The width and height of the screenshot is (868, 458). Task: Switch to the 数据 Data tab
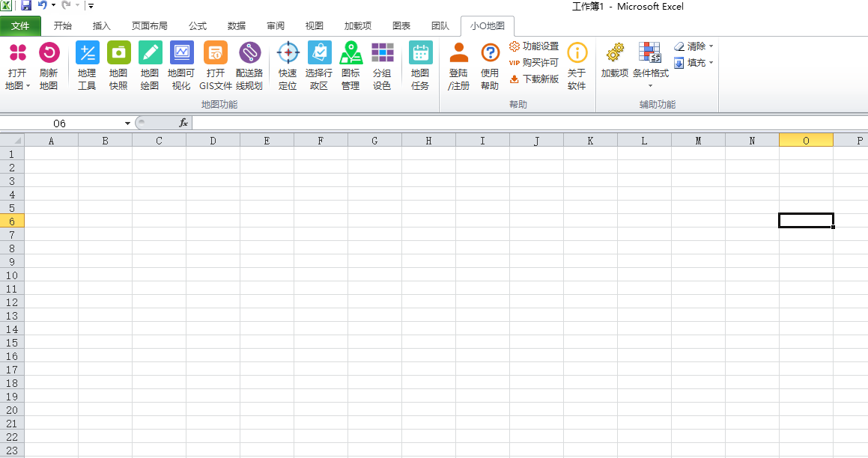pos(237,26)
